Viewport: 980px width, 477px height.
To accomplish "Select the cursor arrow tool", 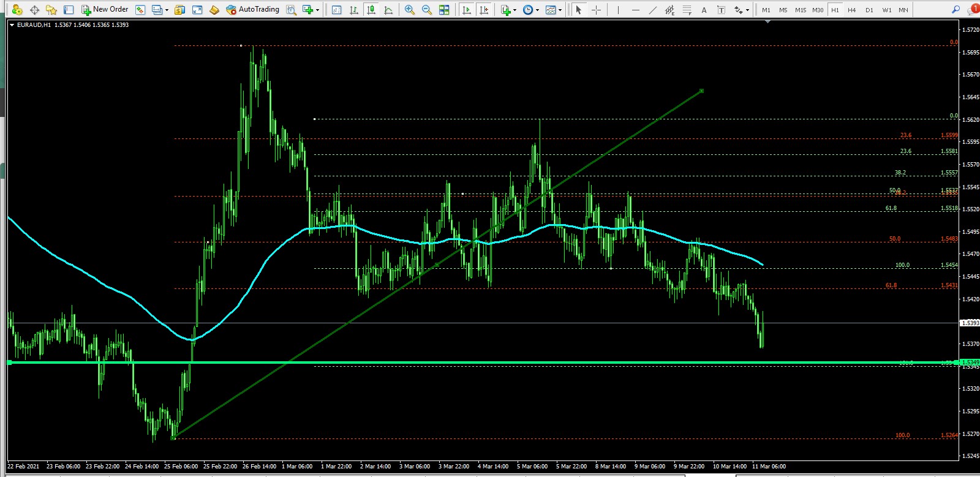I will click(x=579, y=10).
